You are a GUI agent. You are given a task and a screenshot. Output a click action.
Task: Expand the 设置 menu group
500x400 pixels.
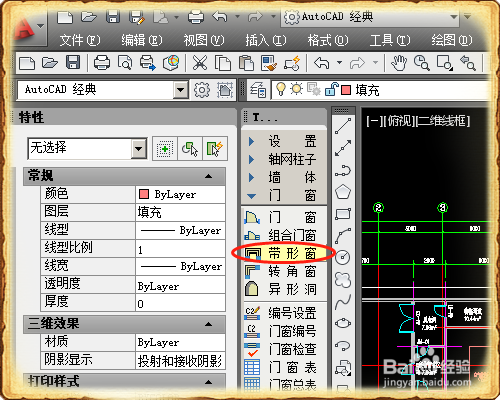[x=283, y=141]
